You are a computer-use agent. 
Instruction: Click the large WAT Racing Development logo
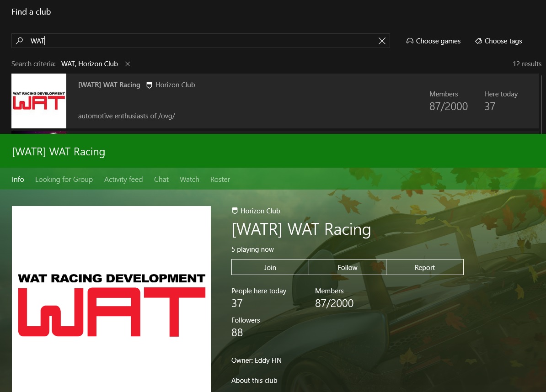click(111, 299)
